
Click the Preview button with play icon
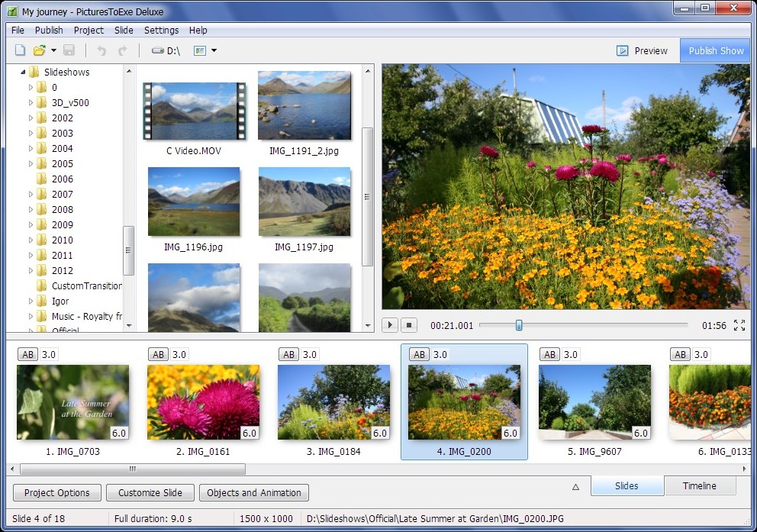pyautogui.click(x=643, y=50)
